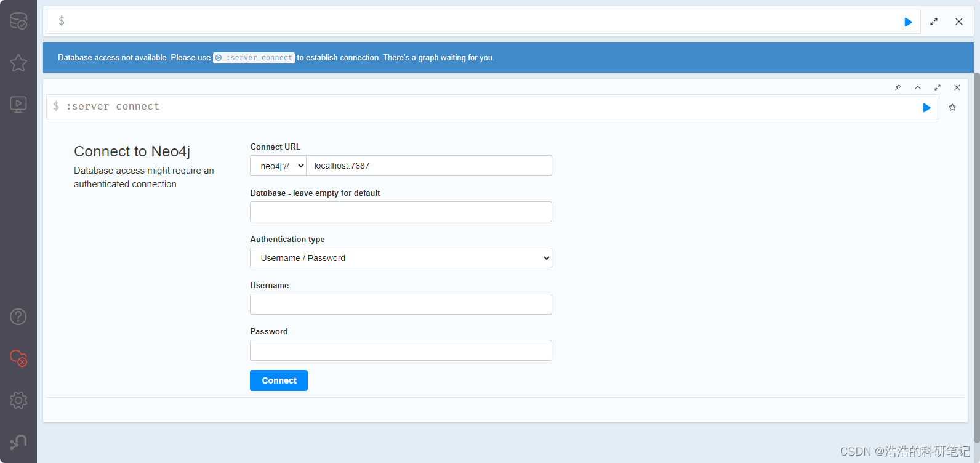The height and width of the screenshot is (463, 980).
Task: Open the Database information sidebar icon
Action: 18,21
